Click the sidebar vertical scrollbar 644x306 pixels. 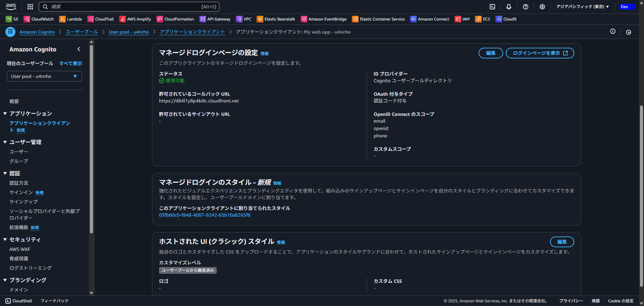pos(91,138)
